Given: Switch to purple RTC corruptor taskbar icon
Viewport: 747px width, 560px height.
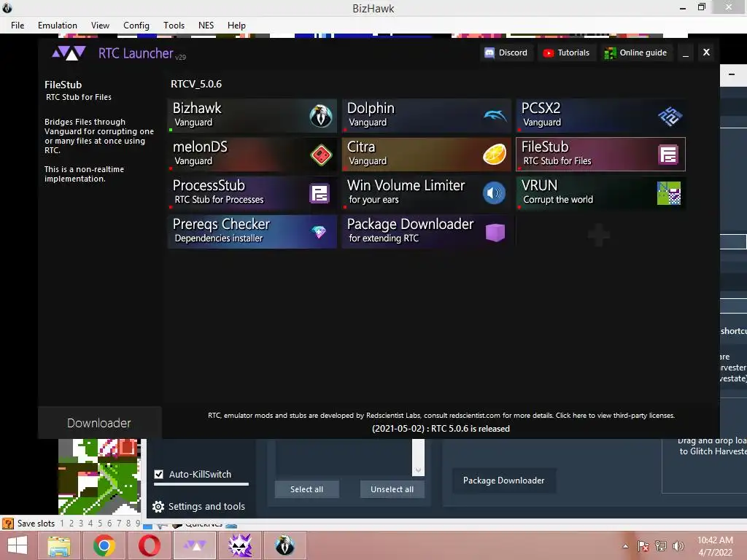Looking at the screenshot, I should (x=240, y=545).
